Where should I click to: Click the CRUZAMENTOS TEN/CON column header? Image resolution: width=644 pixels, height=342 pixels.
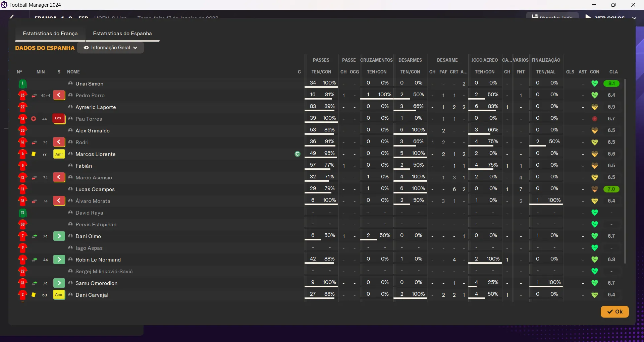tap(377, 72)
